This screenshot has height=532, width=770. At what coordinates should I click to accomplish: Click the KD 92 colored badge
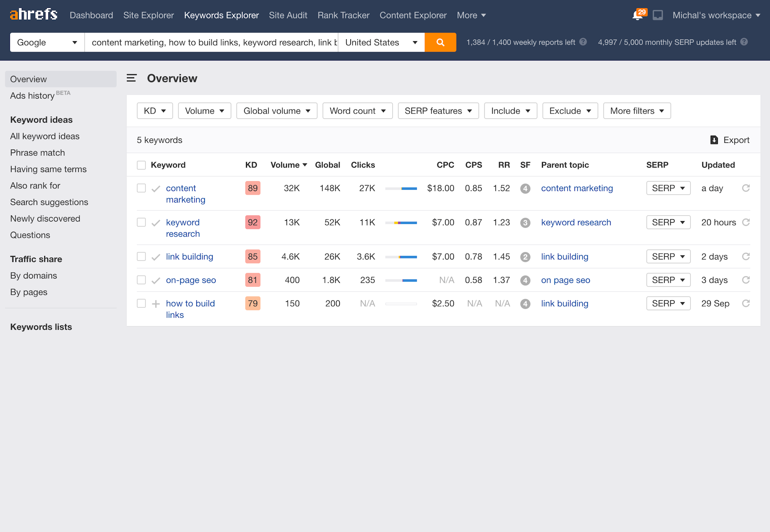tap(252, 222)
